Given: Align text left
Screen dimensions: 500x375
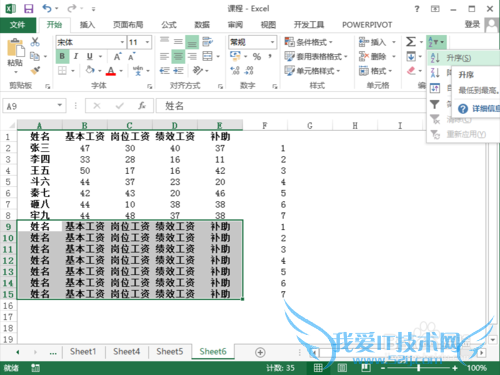Looking at the screenshot, I should pyautogui.click(x=164, y=56).
